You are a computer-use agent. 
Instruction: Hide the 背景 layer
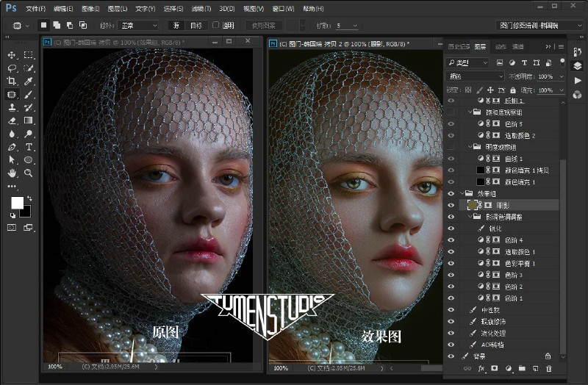(x=451, y=356)
